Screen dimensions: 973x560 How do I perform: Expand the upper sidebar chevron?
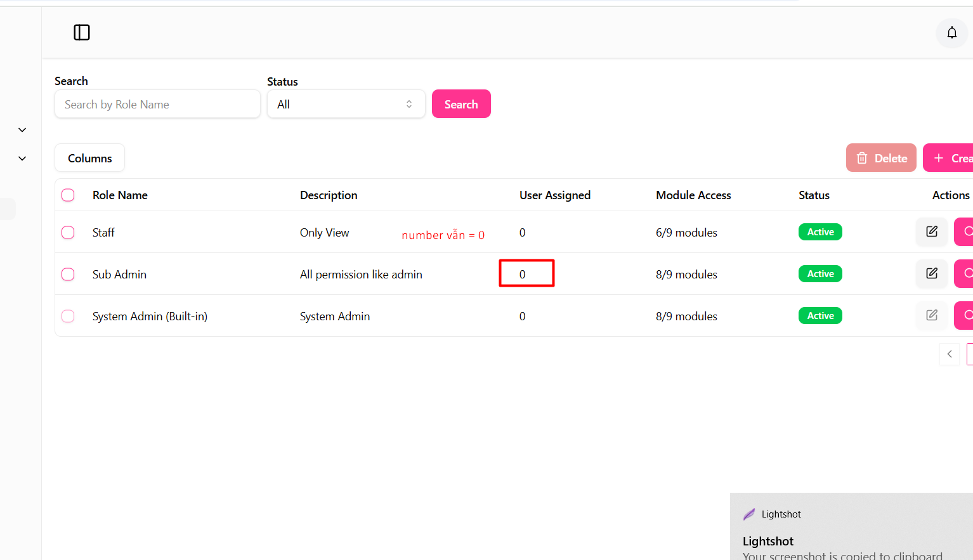22,130
